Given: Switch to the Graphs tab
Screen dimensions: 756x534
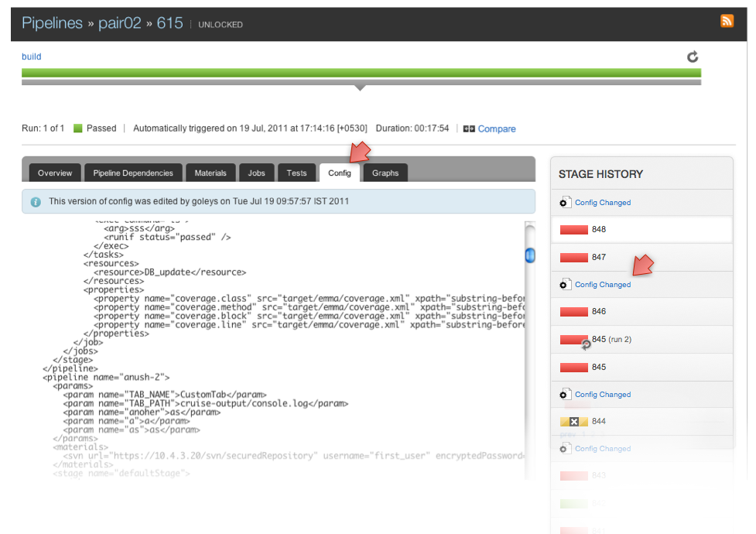Looking at the screenshot, I should 385,173.
